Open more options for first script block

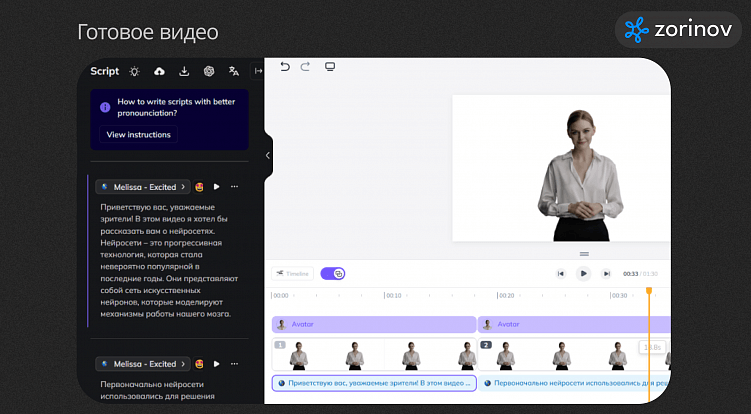point(234,187)
